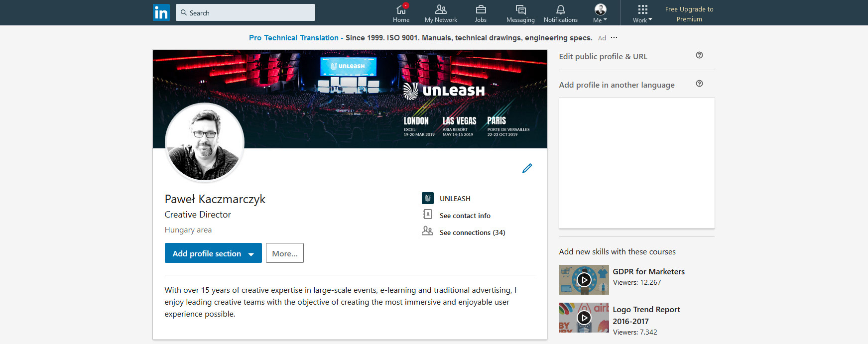Viewport: 868px width, 344px height.
Task: Open the profile photo
Action: point(205,142)
